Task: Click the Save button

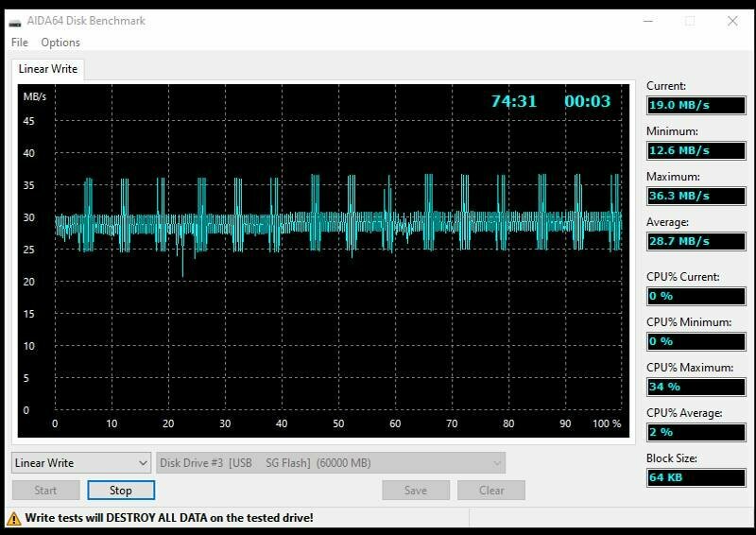Action: (416, 491)
